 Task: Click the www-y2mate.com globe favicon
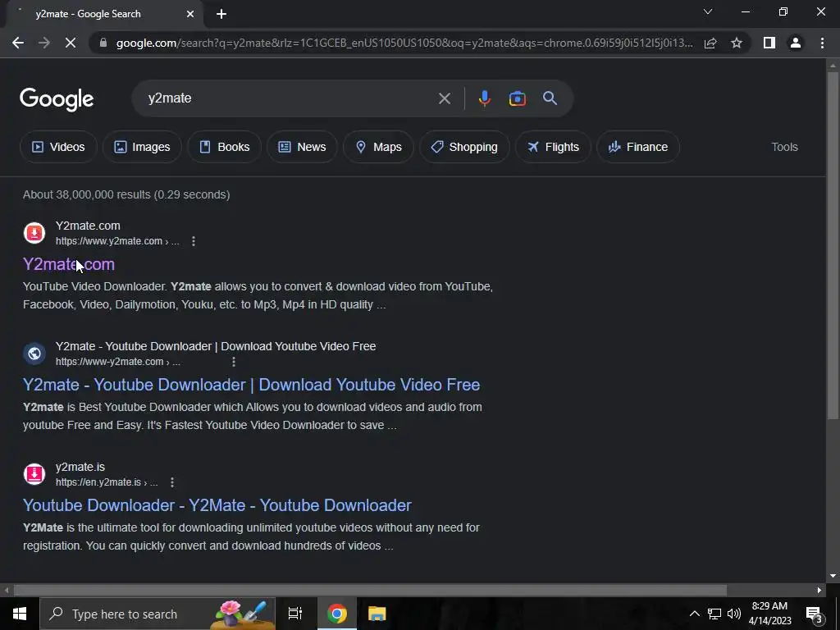click(34, 354)
